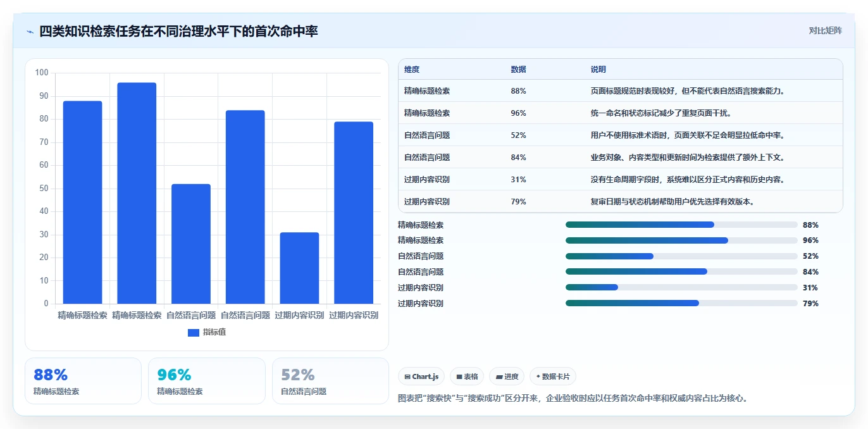Click the 50 tick on the y-axis

click(x=44, y=189)
